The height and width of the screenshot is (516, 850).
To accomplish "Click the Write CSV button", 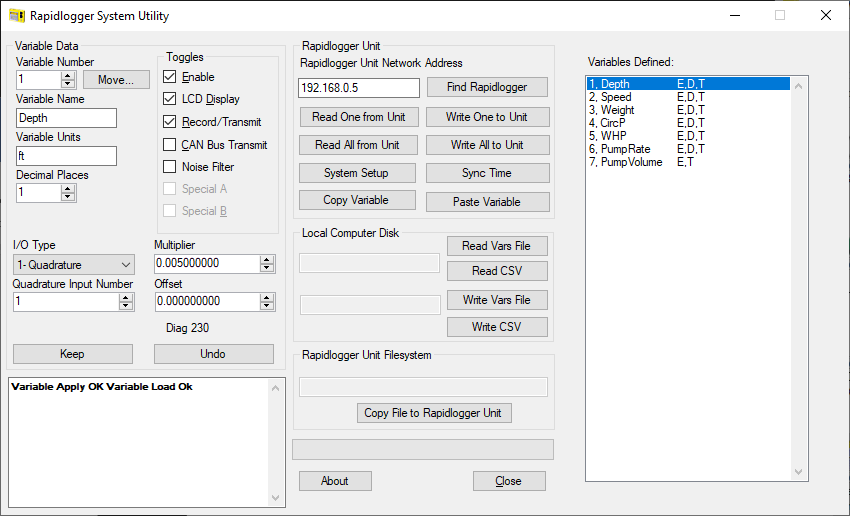I will point(497,327).
